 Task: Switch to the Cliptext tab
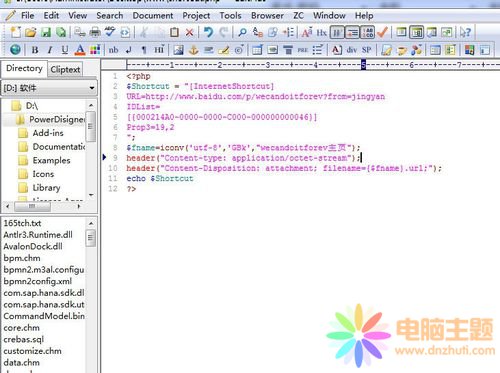click(x=65, y=69)
